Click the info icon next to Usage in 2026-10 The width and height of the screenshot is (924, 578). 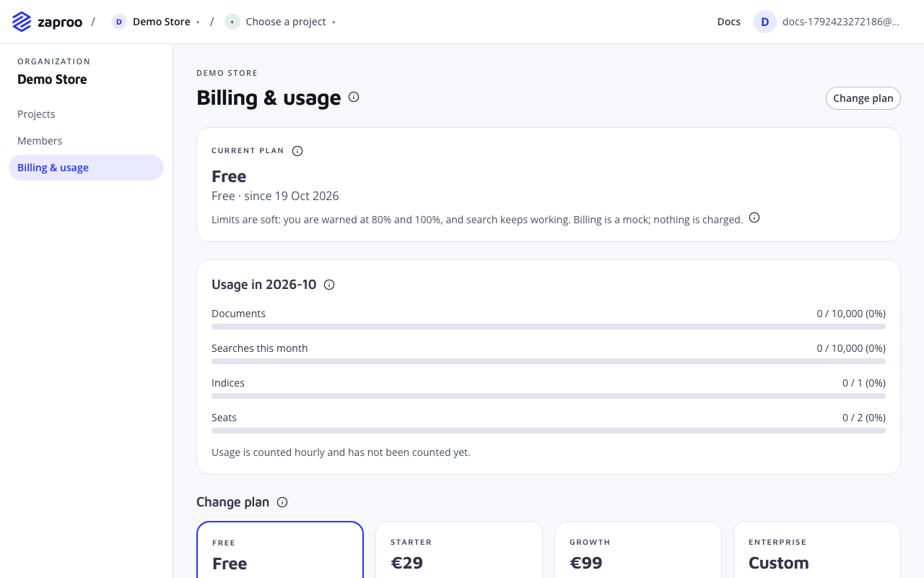329,285
